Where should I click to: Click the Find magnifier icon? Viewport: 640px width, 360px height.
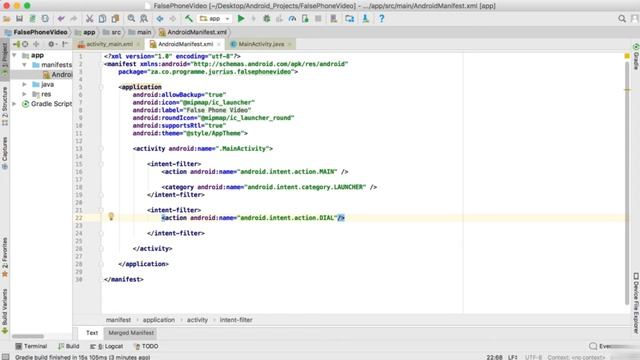coord(131,19)
